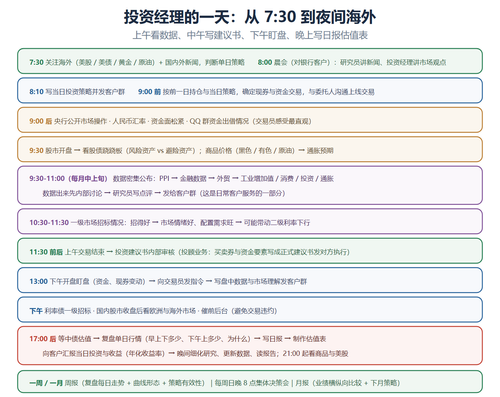Click the red "17:00 后" label
Viewport: 500px width, 397px height.
43,339
